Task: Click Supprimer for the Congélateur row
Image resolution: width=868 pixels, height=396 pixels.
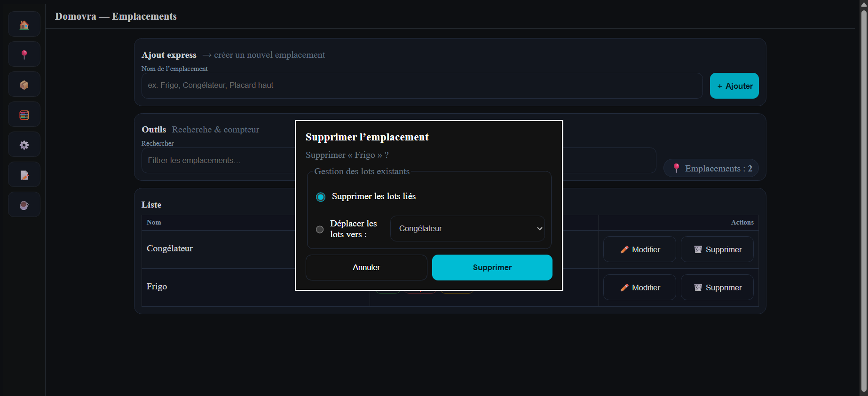Action: coord(717,249)
